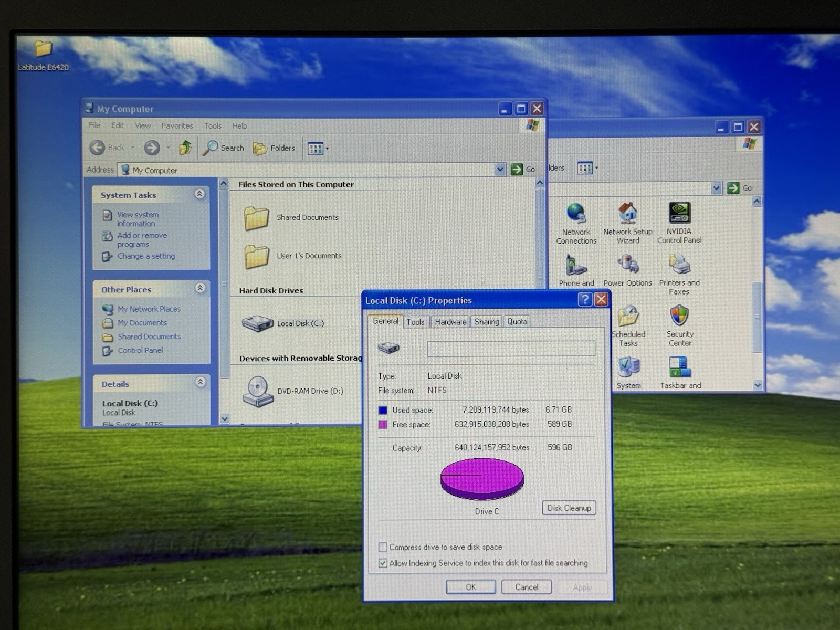
Task: Open the Tools menu in My Computer
Action: coord(213,125)
